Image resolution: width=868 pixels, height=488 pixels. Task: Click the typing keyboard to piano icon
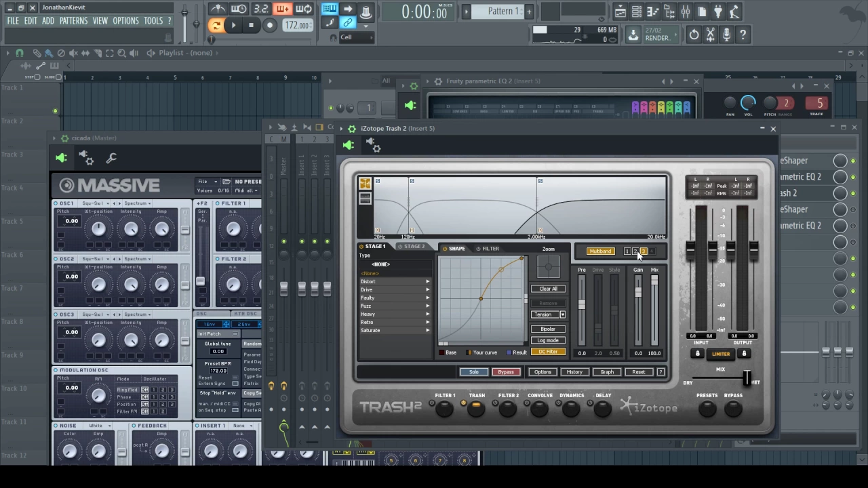click(x=330, y=9)
